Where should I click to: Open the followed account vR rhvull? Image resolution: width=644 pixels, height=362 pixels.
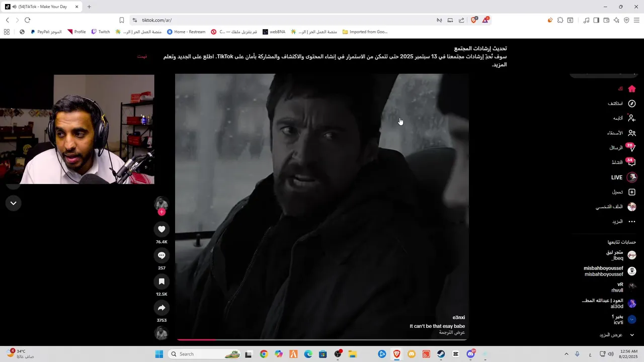coord(624,288)
